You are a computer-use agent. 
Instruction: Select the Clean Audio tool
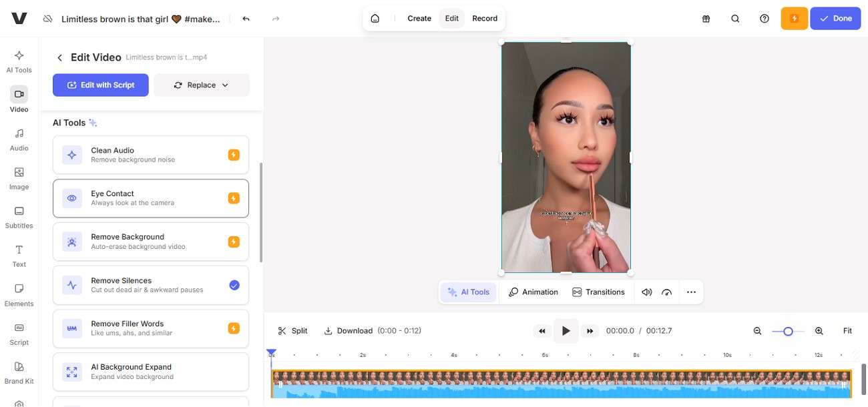pyautogui.click(x=151, y=155)
